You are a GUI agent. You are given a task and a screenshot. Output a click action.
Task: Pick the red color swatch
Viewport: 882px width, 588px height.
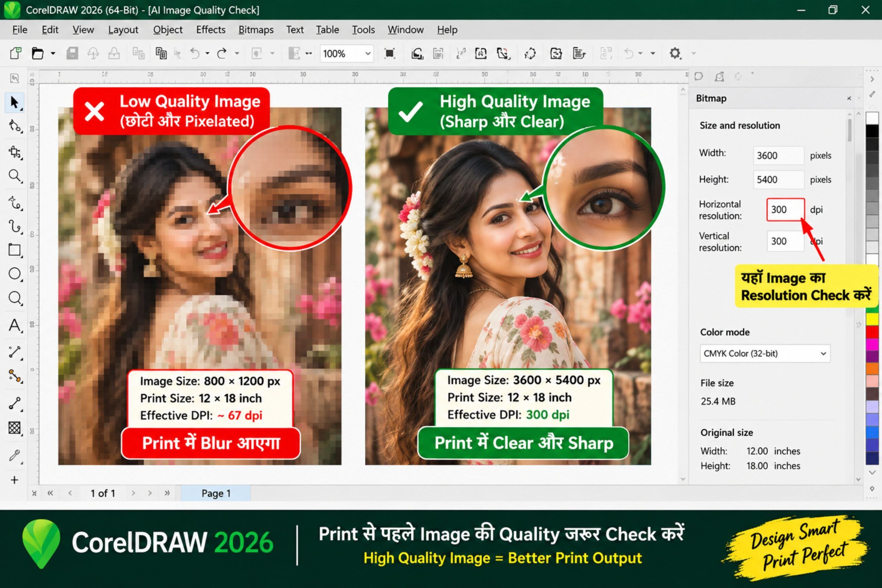pos(872,332)
